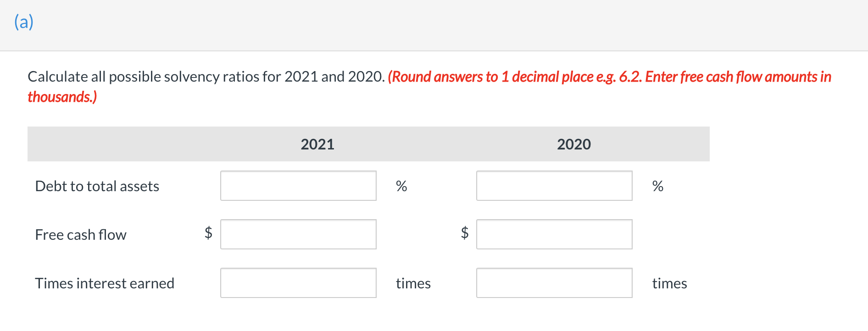
Task: Click the Free cash flow 2021 input box
Action: 298,234
